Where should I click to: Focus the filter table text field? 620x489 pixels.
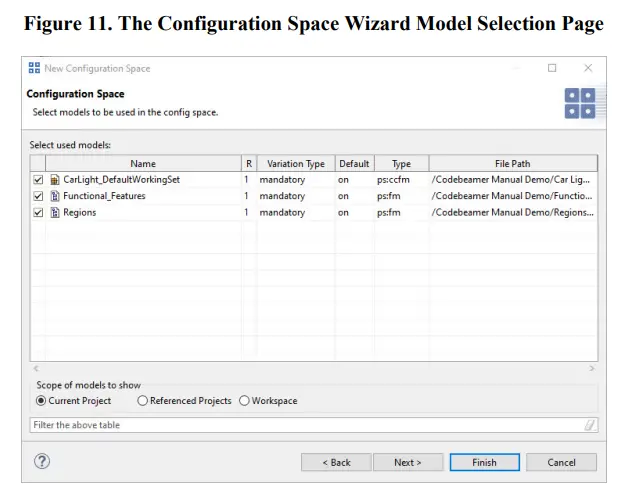(x=300, y=425)
